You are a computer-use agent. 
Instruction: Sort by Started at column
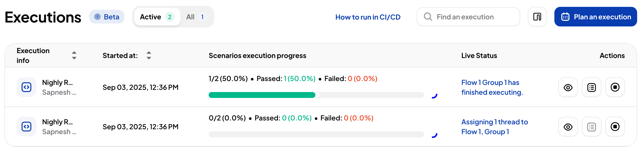[149, 55]
